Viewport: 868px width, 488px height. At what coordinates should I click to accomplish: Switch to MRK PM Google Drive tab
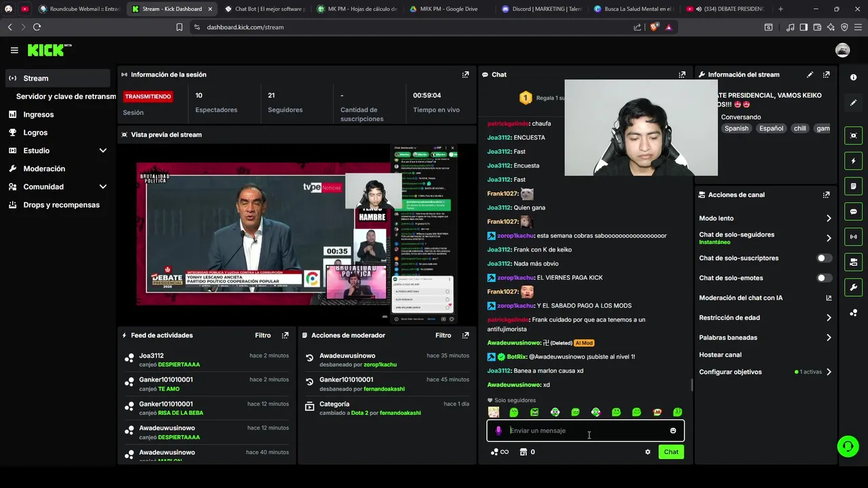(448, 9)
